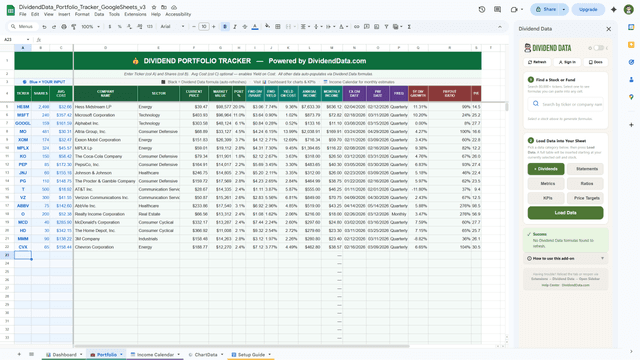Viewport: 640px width, 360px height.
Task: Click the create filter funnel icon
Action: (x=386, y=27)
